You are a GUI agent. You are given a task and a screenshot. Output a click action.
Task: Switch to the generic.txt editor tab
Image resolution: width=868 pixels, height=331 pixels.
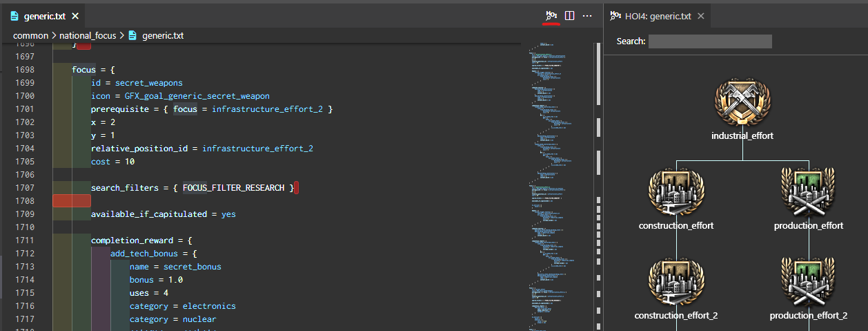coord(43,16)
